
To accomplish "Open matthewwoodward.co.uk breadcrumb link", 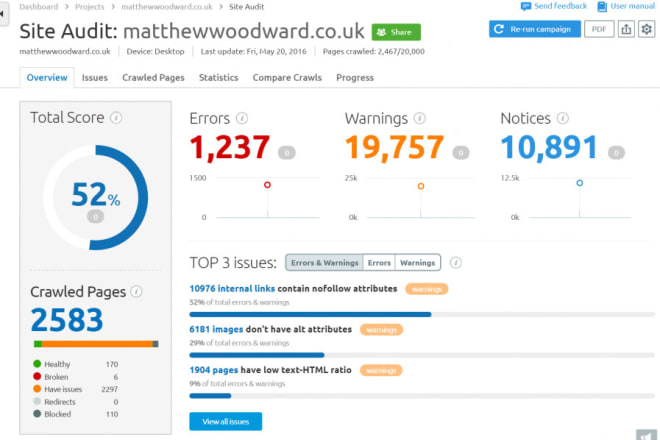I will click(167, 7).
